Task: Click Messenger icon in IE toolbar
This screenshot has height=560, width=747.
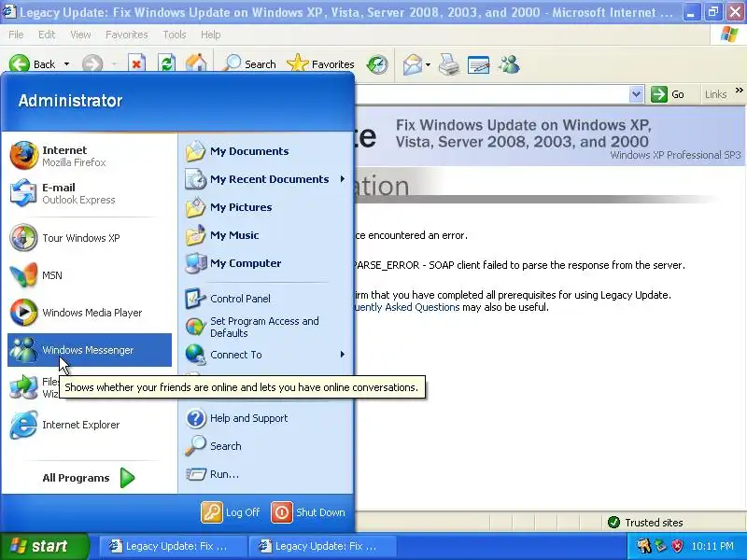Action: [509, 64]
